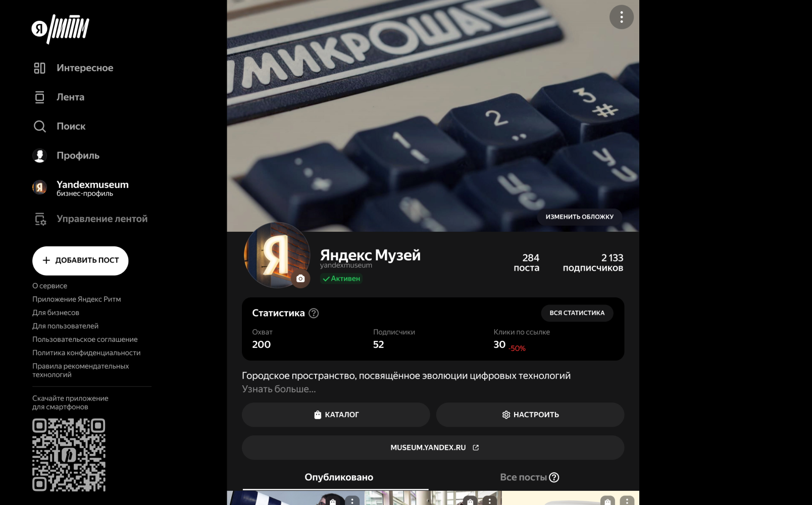Click the Активен status badge

coord(341,278)
